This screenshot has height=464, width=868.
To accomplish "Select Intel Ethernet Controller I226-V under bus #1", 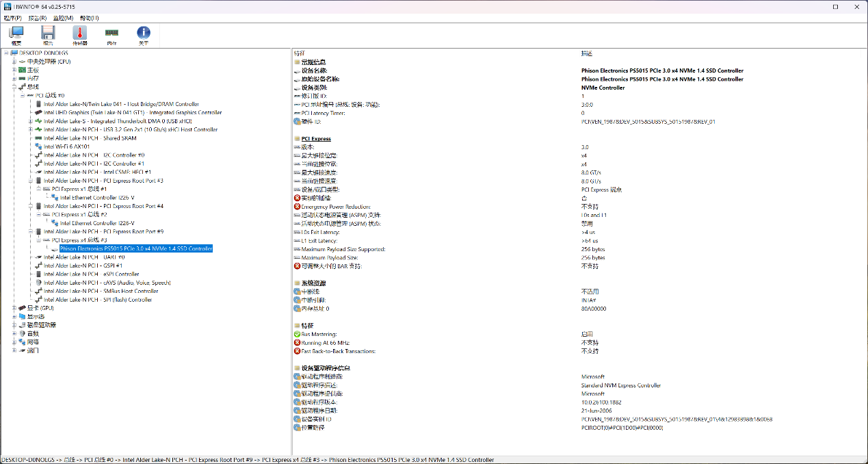I will click(x=97, y=198).
